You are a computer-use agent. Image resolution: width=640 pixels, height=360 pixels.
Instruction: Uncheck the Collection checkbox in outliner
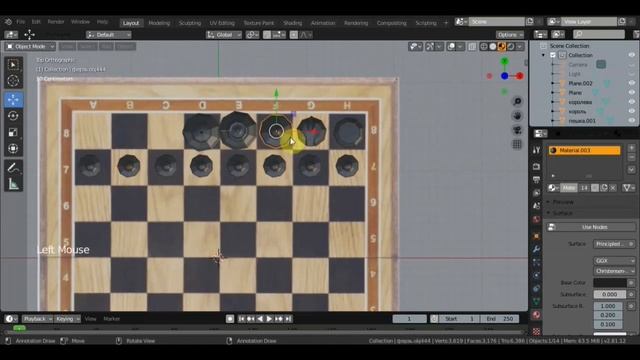pyautogui.click(x=553, y=55)
